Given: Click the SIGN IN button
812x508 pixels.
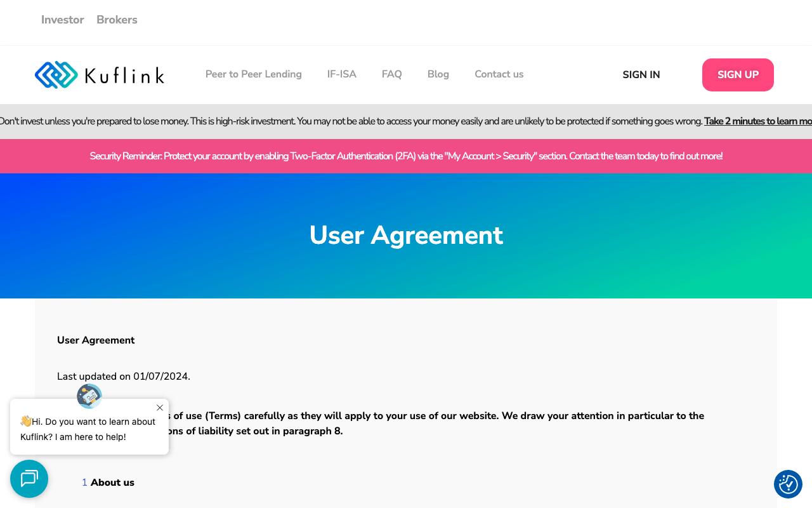Looking at the screenshot, I should [x=641, y=74].
